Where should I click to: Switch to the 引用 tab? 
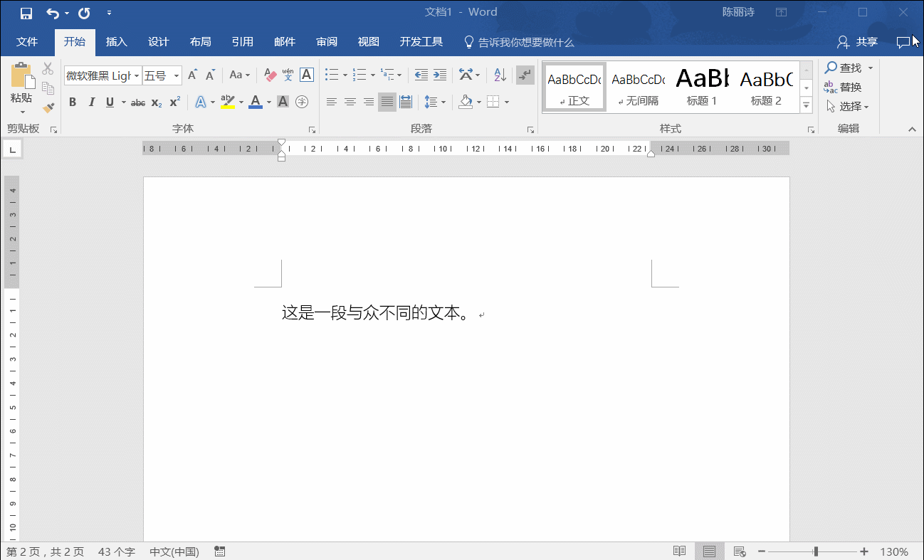(x=243, y=42)
